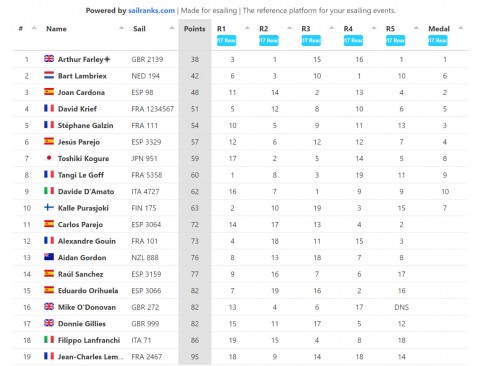Click the sort arrow next to # column
500x366 pixels.
tap(34, 28)
